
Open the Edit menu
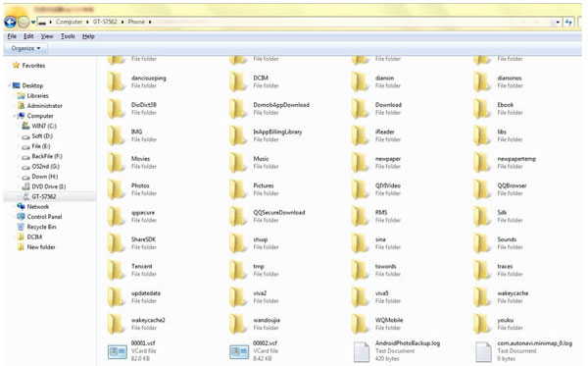pyautogui.click(x=28, y=36)
